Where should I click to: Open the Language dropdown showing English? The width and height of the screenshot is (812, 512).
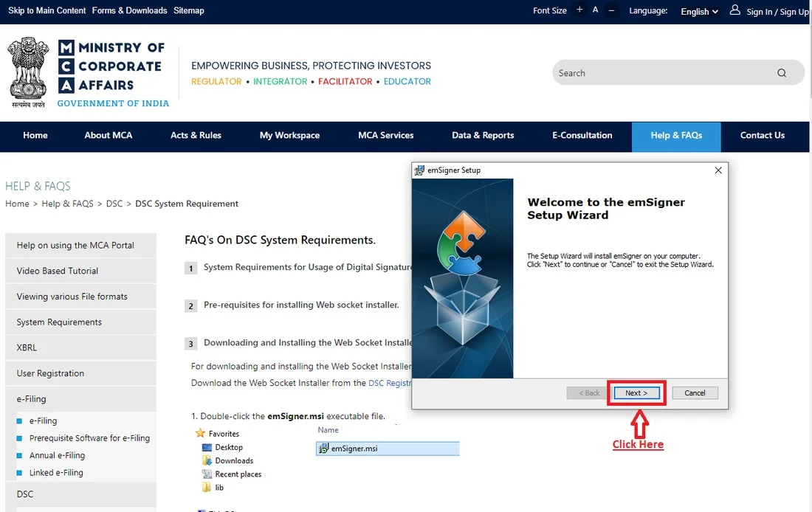coord(699,11)
